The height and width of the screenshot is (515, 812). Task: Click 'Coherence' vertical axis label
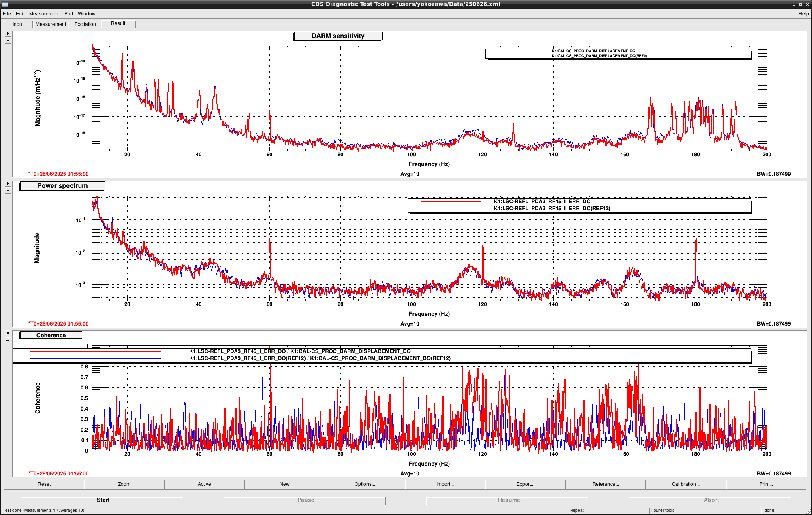(x=38, y=398)
